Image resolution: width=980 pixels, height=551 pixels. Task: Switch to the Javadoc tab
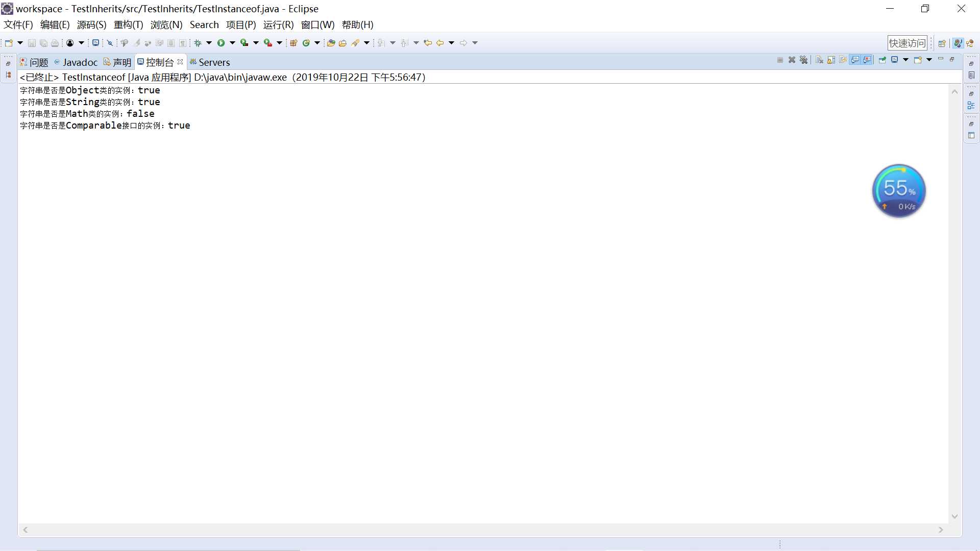pos(76,62)
